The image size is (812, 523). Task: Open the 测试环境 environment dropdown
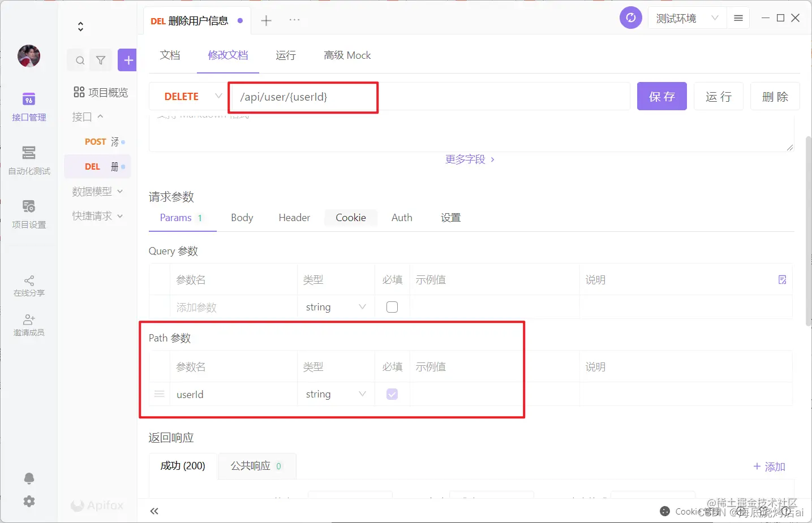coord(686,18)
